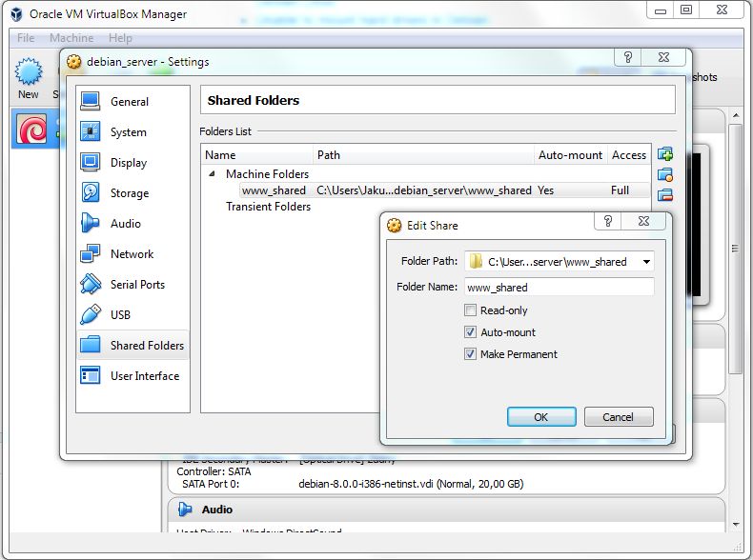Image resolution: width=753 pixels, height=560 pixels.
Task: Click the help button of Edit Share dialog
Action: pyautogui.click(x=608, y=221)
